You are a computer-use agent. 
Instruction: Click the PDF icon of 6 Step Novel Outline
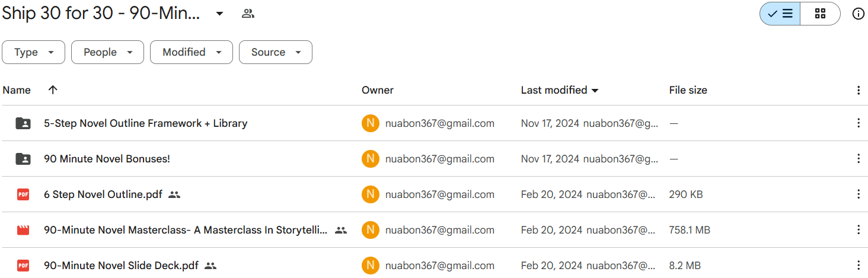(x=23, y=194)
